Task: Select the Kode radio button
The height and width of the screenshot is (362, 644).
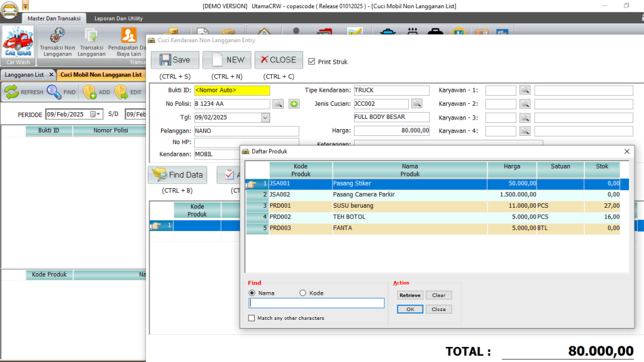Action: pyautogui.click(x=303, y=293)
